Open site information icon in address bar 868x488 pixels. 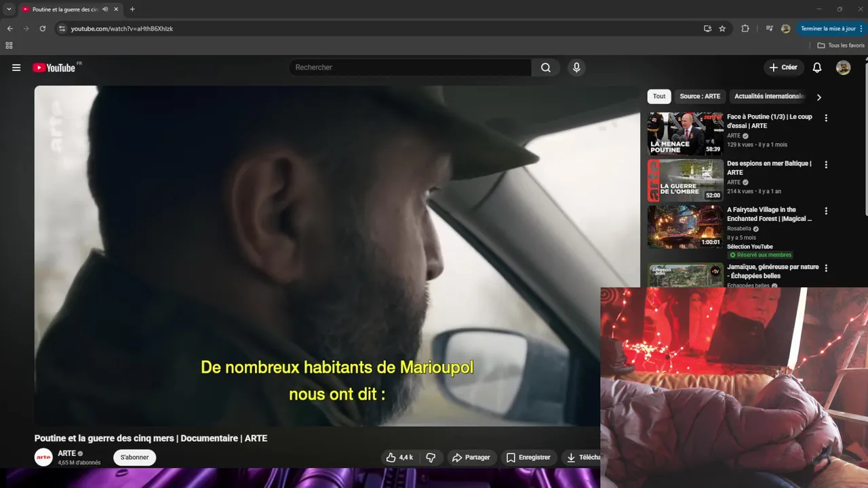pyautogui.click(x=62, y=28)
